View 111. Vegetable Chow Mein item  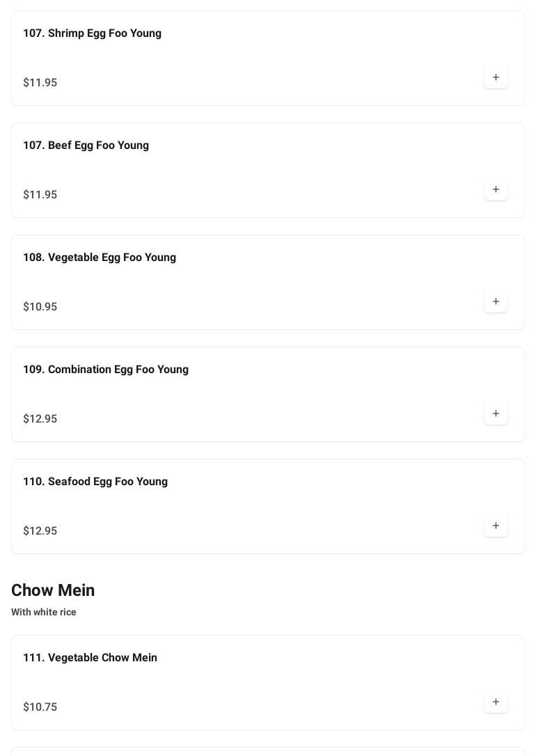90,658
